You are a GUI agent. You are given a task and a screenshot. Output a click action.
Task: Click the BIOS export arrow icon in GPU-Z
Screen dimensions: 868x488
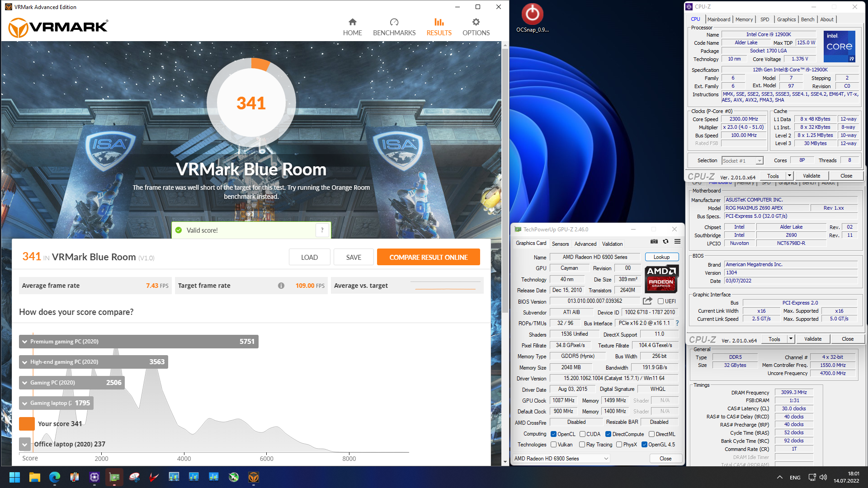(x=647, y=301)
